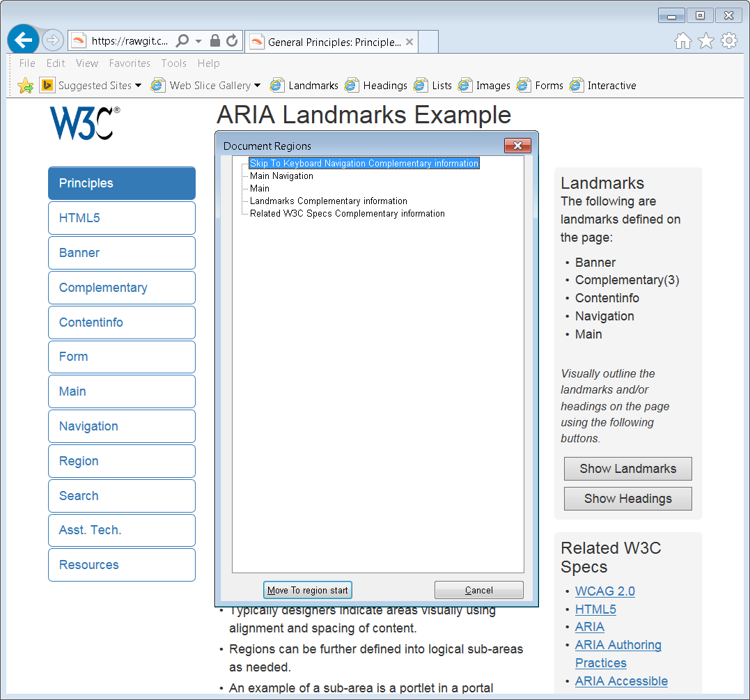Screen dimensions: 750x700
Task: Click the back navigation arrow
Action: point(23,40)
